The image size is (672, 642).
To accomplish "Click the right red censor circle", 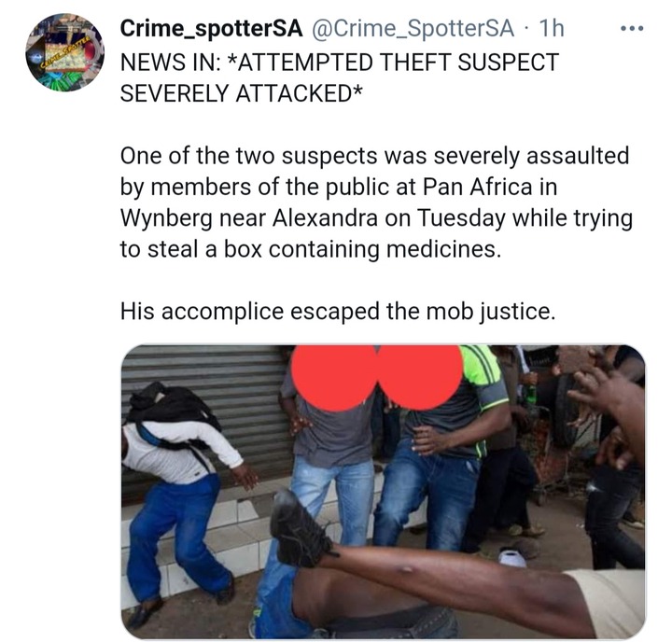I will click(x=420, y=377).
